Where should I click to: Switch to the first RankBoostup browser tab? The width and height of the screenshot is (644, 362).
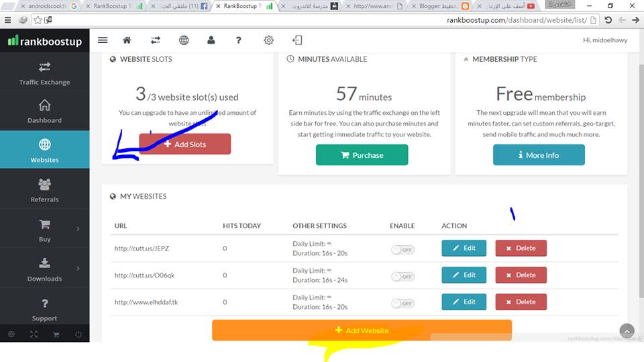(114, 6)
